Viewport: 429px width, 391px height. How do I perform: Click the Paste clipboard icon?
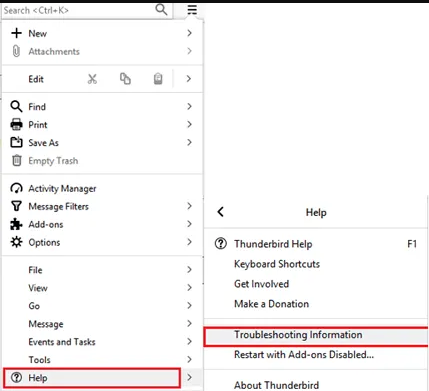coord(158,79)
